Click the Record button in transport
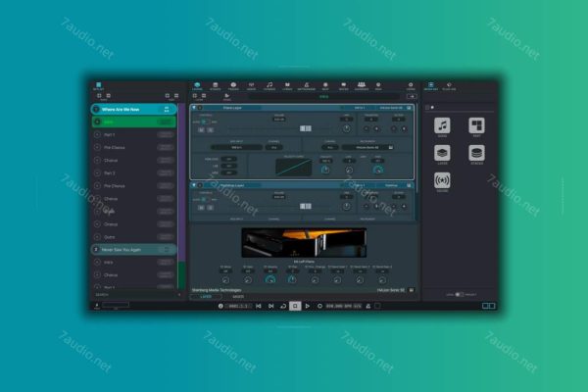 coord(319,306)
